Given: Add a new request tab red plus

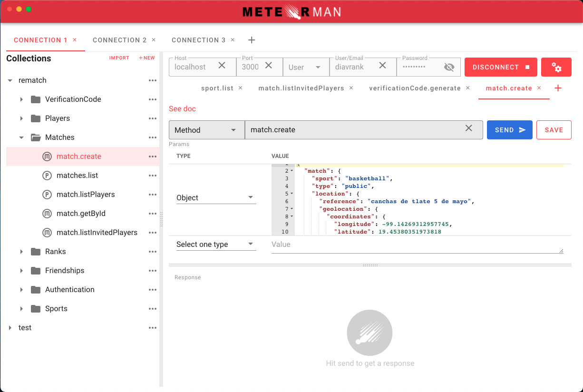Looking at the screenshot, I should click(x=558, y=88).
